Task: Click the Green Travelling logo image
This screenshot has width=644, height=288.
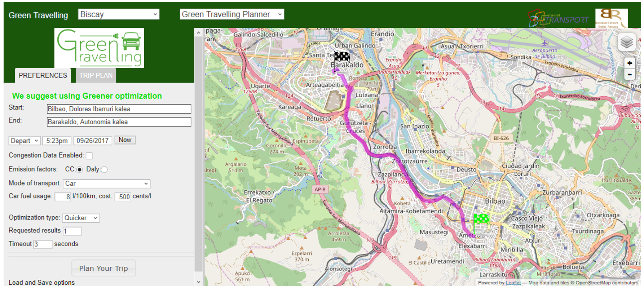Action: pyautogui.click(x=99, y=48)
